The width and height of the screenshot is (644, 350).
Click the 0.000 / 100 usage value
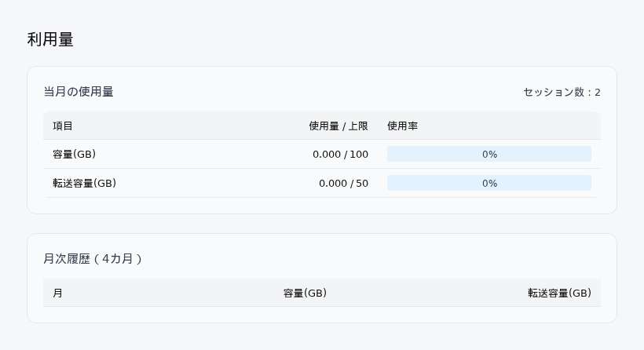[x=339, y=154]
